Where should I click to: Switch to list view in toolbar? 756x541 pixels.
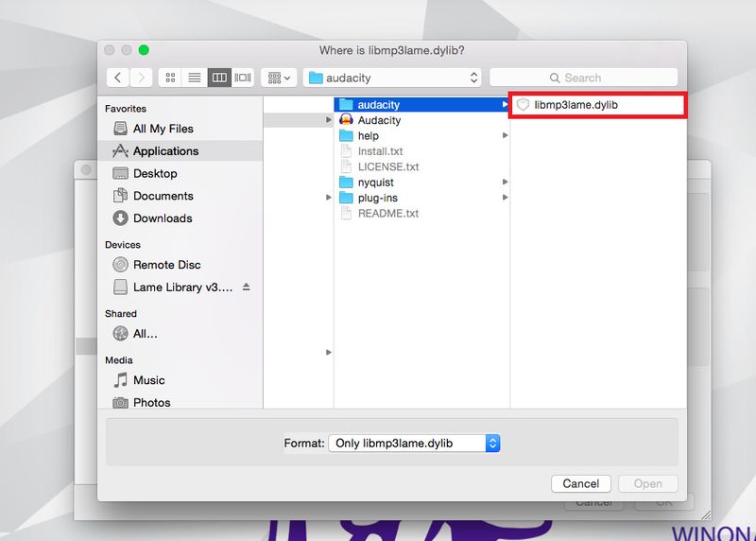click(195, 78)
